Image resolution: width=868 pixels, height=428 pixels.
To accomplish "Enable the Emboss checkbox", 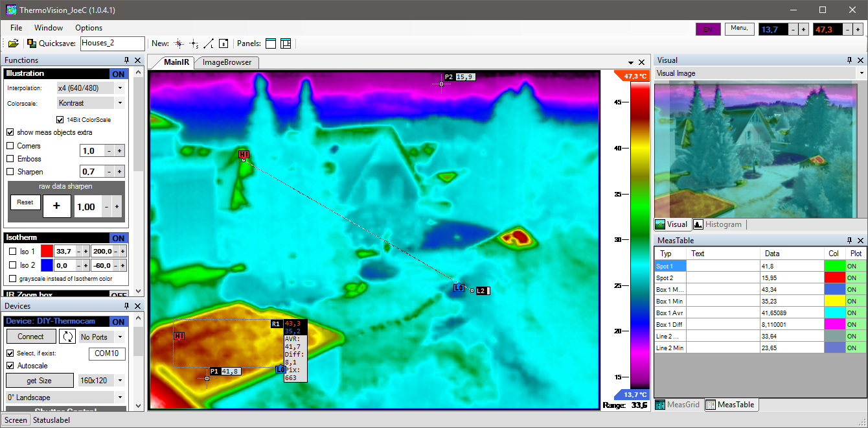I will pos(10,159).
